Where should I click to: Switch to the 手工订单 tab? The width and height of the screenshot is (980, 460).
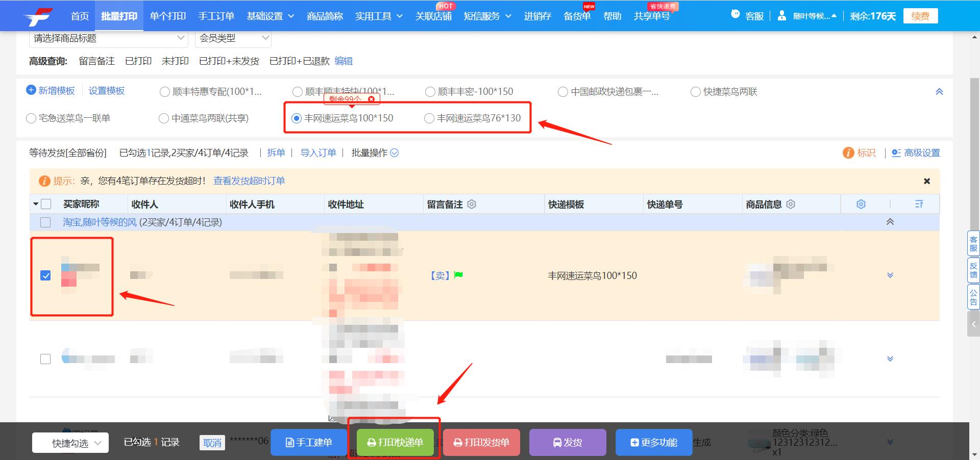coord(216,16)
